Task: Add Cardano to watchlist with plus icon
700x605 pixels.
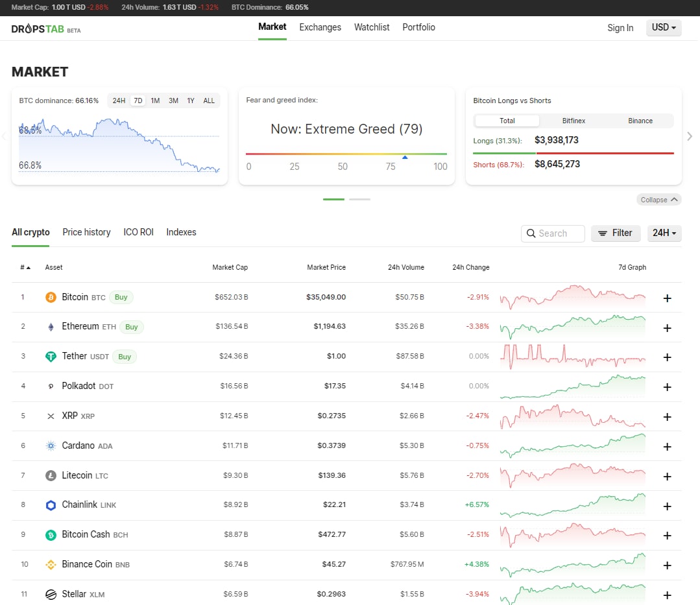Action: click(x=667, y=447)
